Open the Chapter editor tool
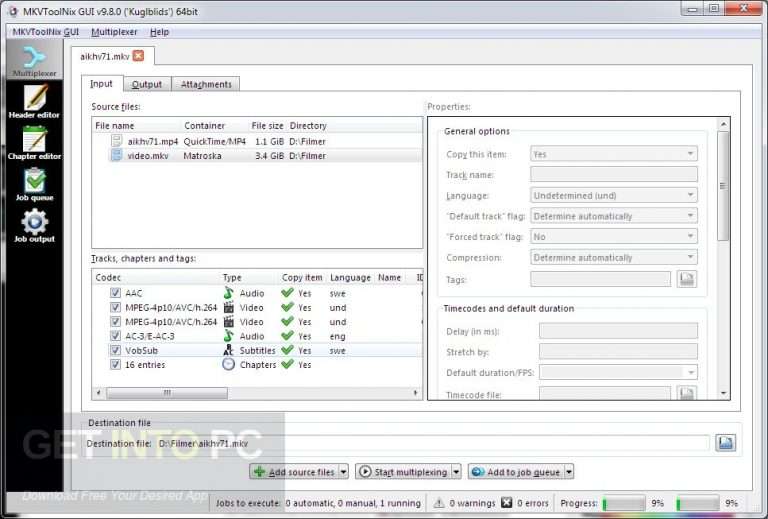Screen dimensions: 768x519 coord(34,143)
